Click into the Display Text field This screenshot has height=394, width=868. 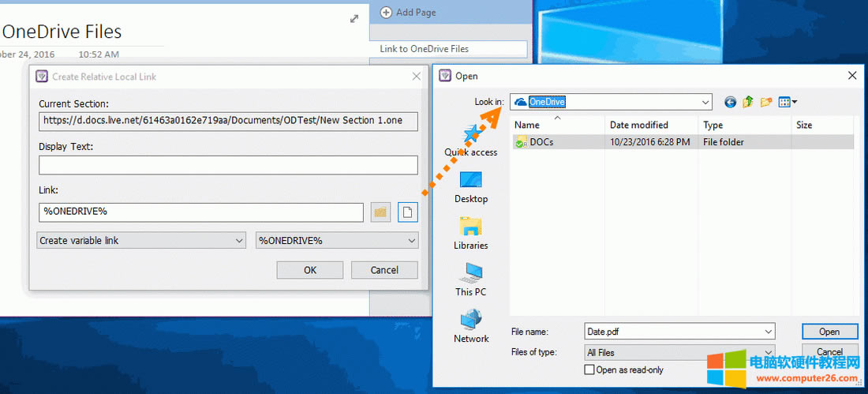(228, 165)
